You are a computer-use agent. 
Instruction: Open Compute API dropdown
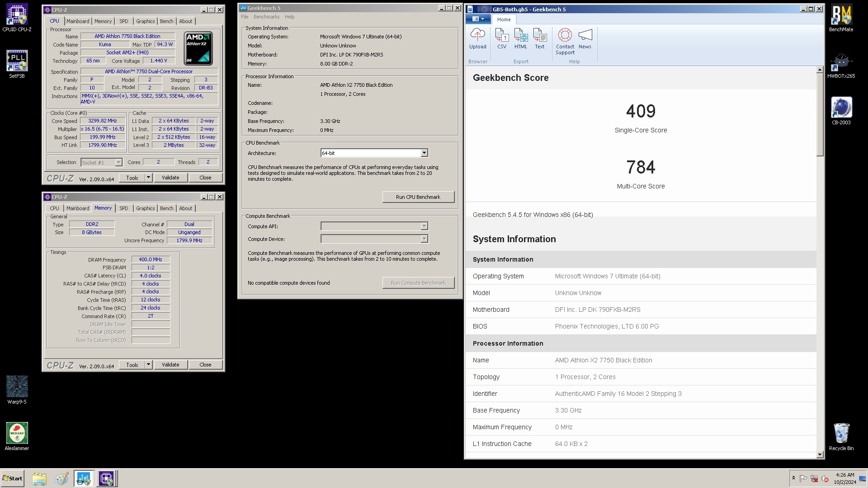click(374, 226)
